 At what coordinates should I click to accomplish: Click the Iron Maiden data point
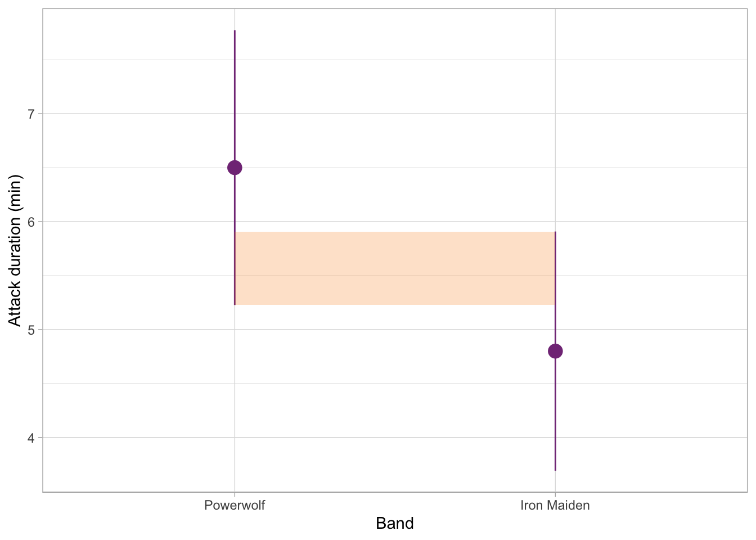coord(555,351)
